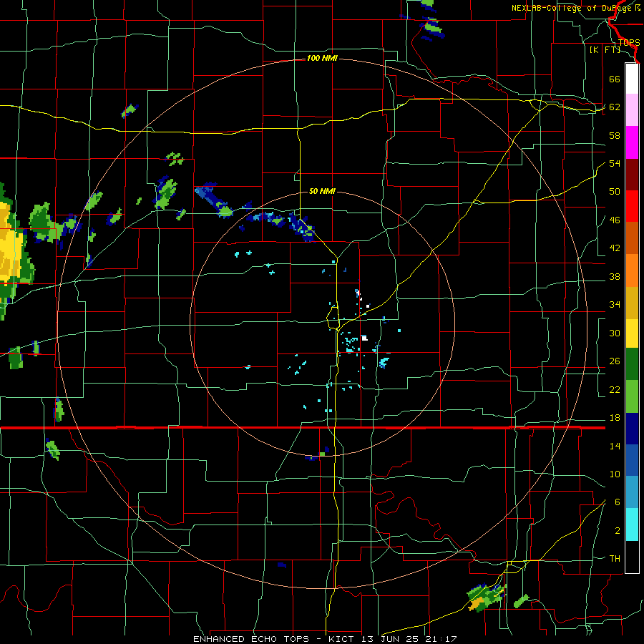Select the 42 value on the legend scale
The image size is (644, 644).
tap(615, 248)
